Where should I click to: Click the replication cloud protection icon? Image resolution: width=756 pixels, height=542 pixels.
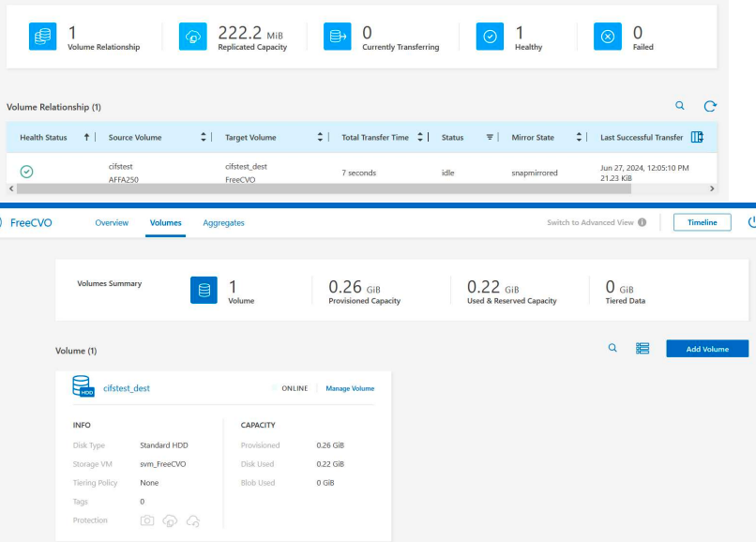pyautogui.click(x=170, y=520)
